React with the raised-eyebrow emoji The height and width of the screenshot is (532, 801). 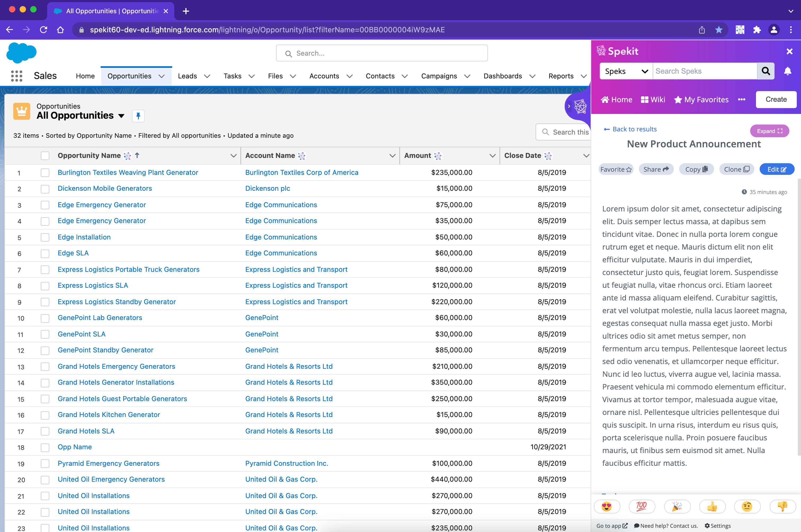[x=747, y=507]
